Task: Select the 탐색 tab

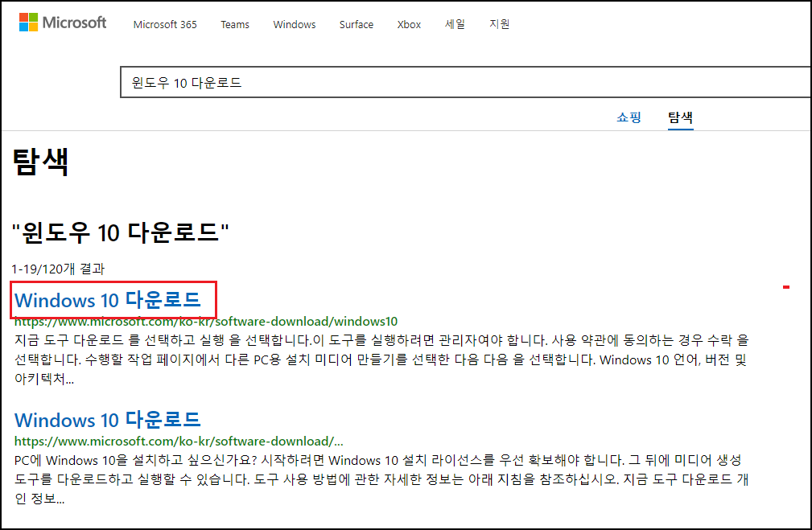Action: coord(681,117)
